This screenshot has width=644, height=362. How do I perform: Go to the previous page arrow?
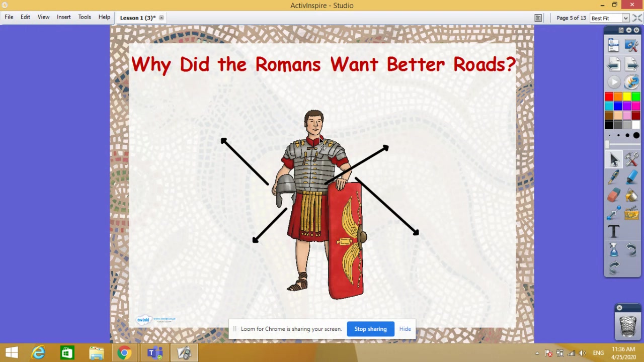coord(613,64)
